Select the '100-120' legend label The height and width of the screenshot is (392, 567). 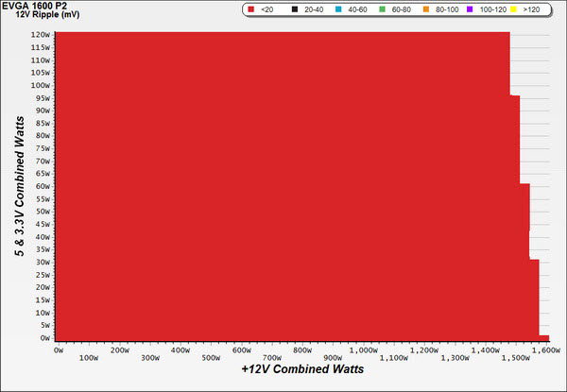[x=493, y=9]
